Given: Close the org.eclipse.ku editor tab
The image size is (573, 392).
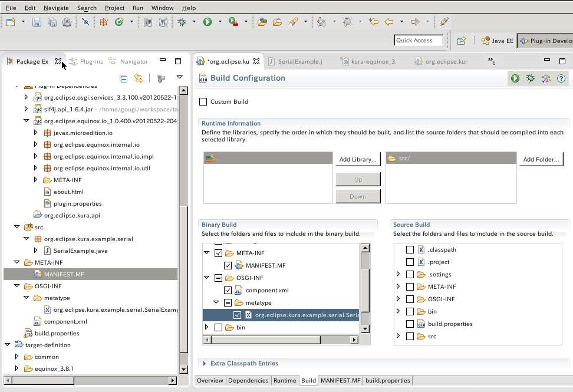Looking at the screenshot, I should coord(256,61).
